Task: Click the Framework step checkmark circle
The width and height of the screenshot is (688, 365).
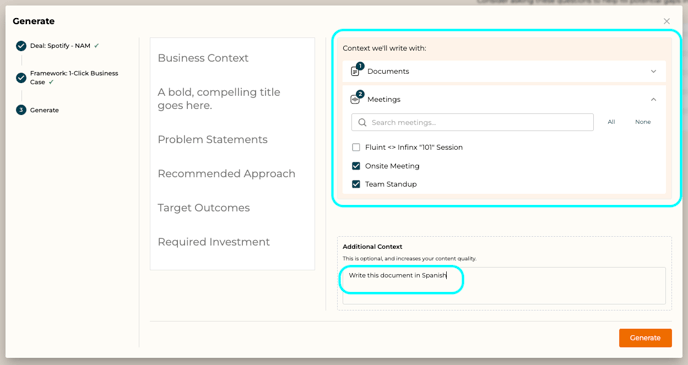Action: click(21, 78)
